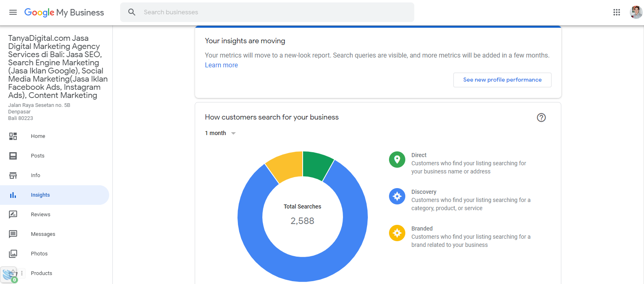Click the Branded legend label
The width and height of the screenshot is (644, 284).
(422, 229)
